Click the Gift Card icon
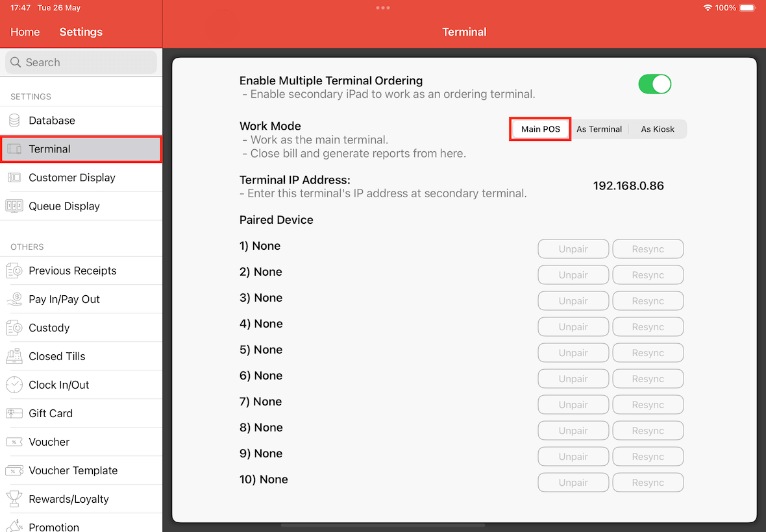The width and height of the screenshot is (766, 532). [x=14, y=413]
